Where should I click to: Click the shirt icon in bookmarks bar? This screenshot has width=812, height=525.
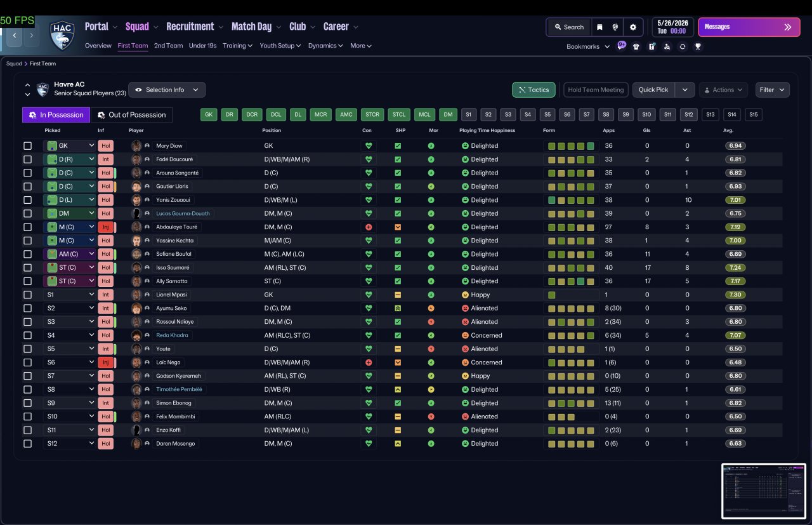tap(636, 46)
